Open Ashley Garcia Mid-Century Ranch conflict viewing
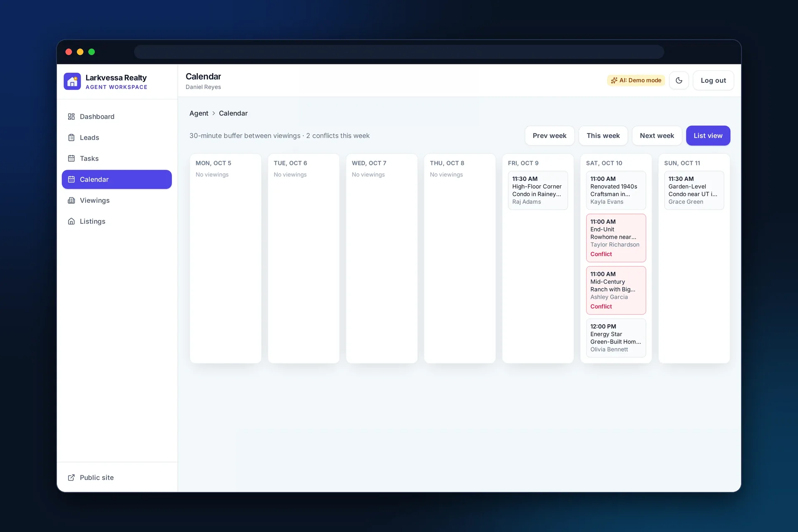The image size is (798, 532). 616,291
